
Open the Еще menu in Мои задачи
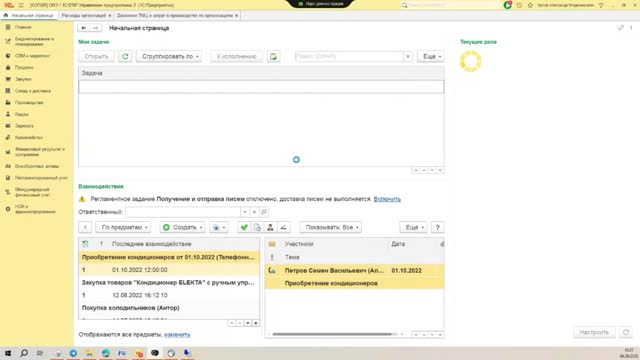click(x=431, y=56)
